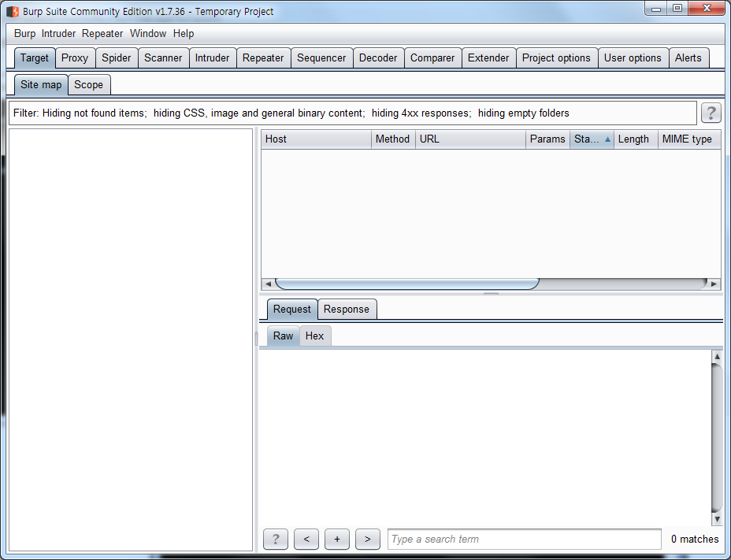Screen dimensions: 731x560
Task: Click the request pane scroll-up arrow
Action: (717, 356)
